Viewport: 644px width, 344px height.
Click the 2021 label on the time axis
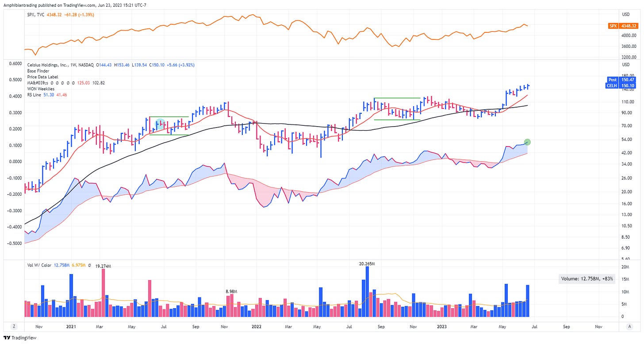pos(71,326)
